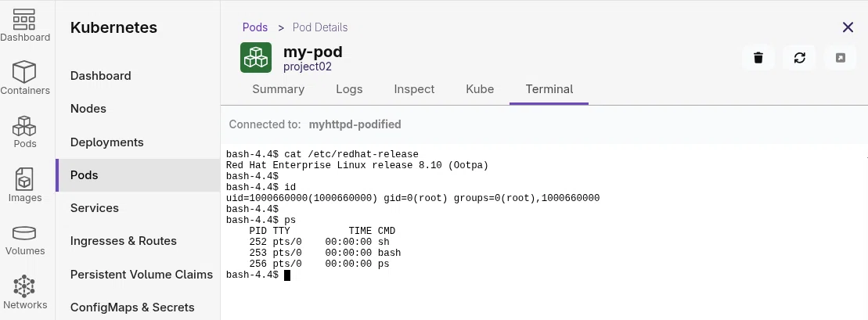
Task: Open the Kube tab
Action: pyautogui.click(x=480, y=89)
